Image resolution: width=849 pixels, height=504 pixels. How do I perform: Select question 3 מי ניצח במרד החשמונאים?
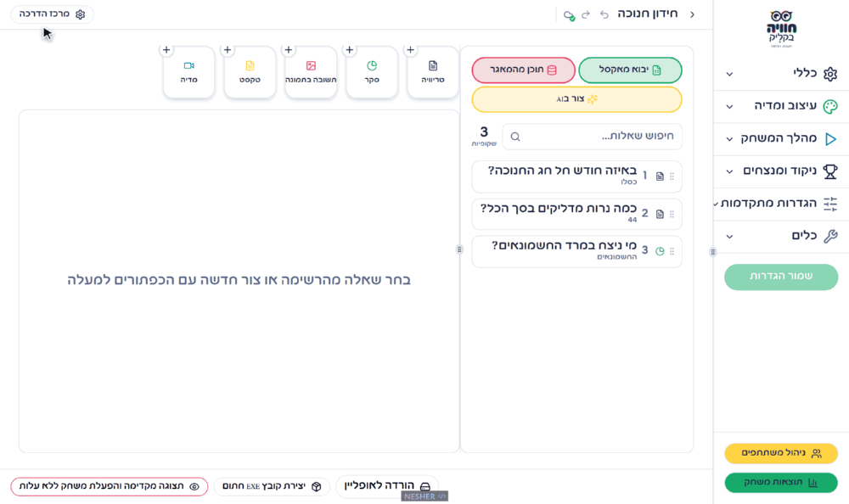(x=576, y=251)
